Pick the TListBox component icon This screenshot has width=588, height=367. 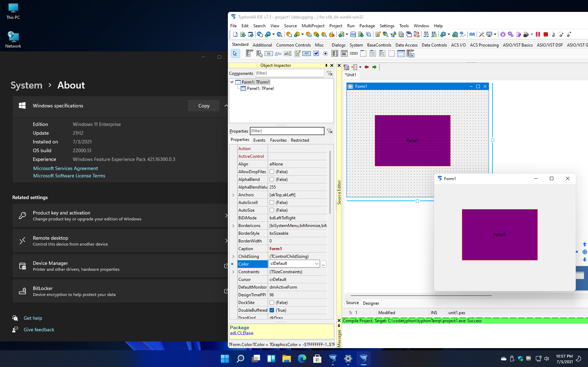click(x=335, y=54)
